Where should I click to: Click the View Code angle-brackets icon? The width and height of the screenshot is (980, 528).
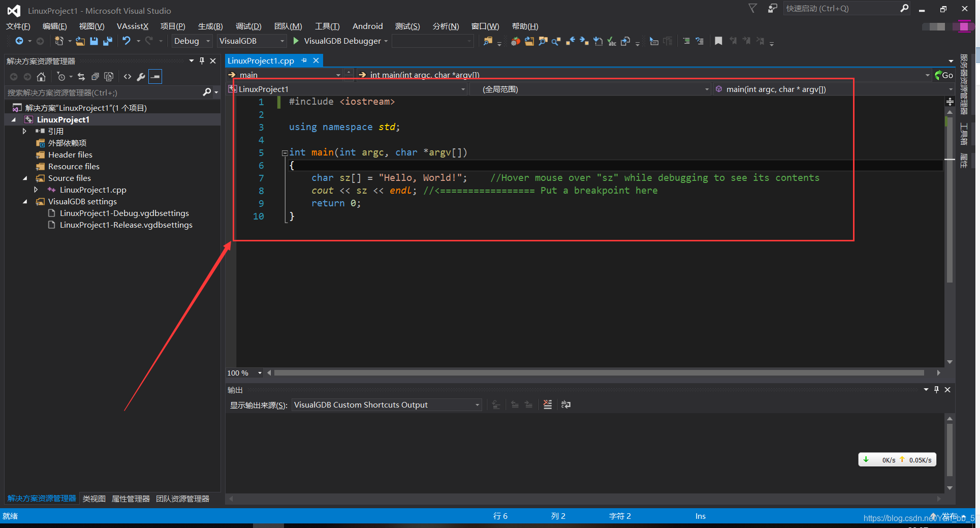coord(128,77)
